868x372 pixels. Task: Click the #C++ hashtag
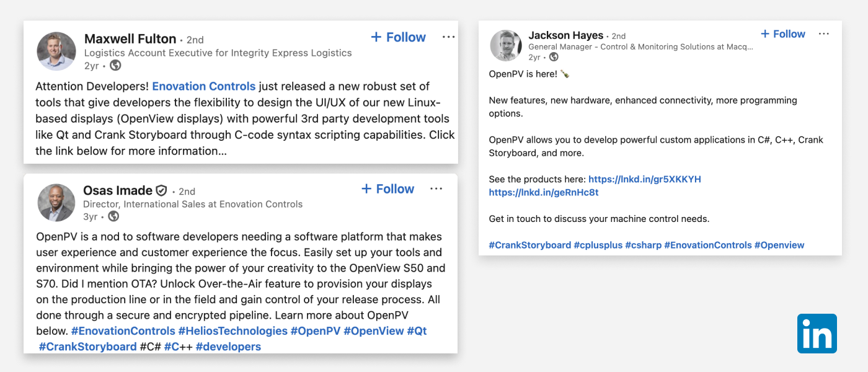coord(179,347)
